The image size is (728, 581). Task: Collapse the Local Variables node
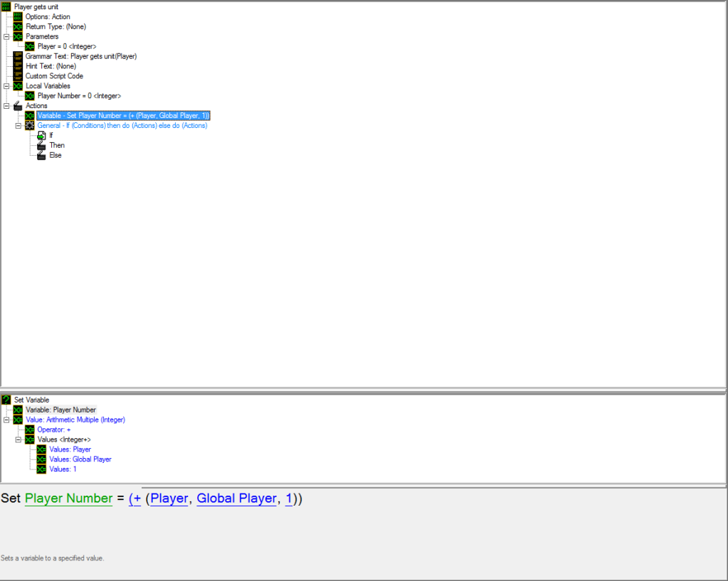tap(6, 86)
